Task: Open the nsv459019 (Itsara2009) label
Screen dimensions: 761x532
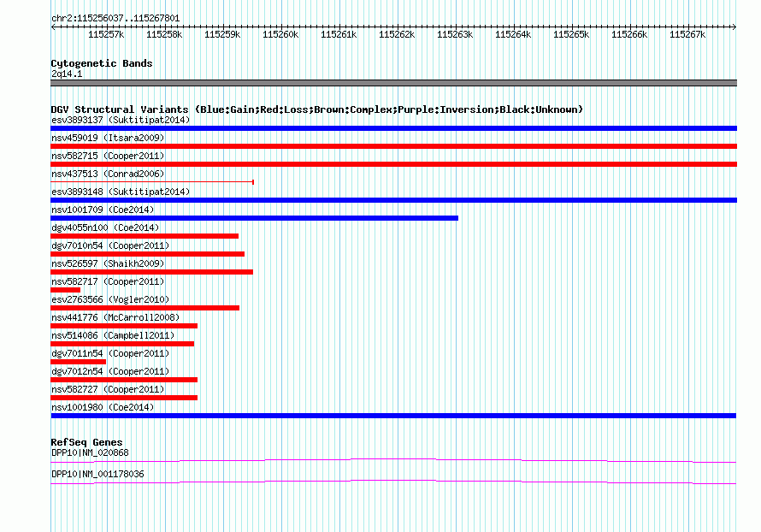Action: point(108,138)
